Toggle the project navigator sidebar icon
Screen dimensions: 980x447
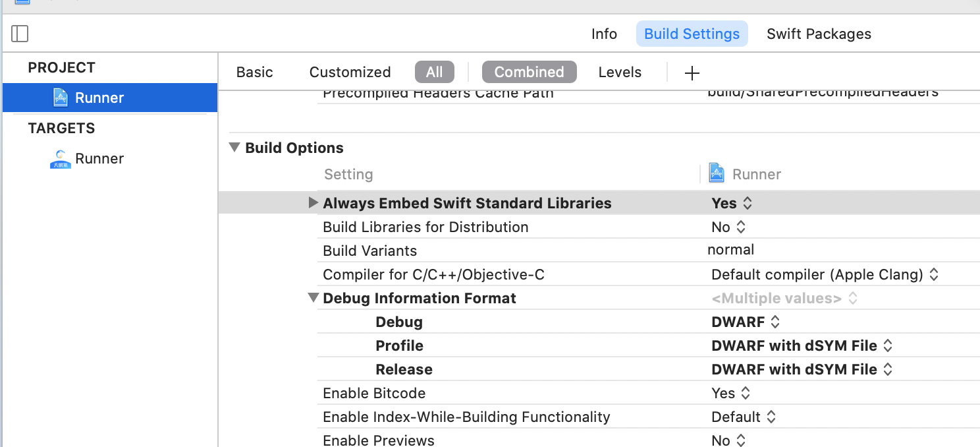pos(20,34)
